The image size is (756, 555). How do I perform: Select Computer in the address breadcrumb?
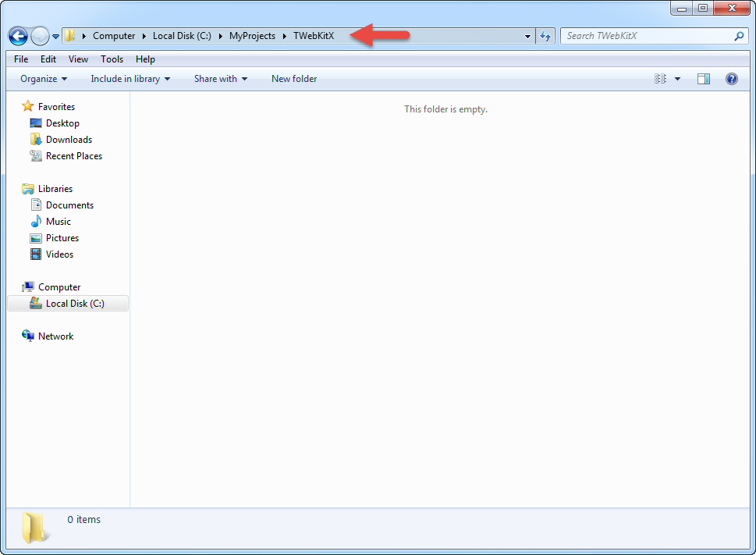(x=114, y=36)
